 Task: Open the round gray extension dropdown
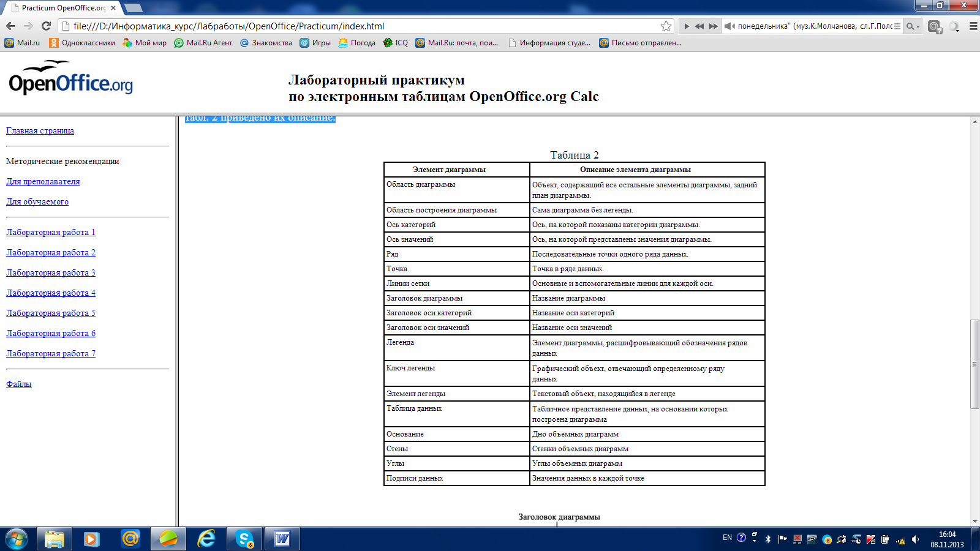pyautogui.click(x=954, y=26)
